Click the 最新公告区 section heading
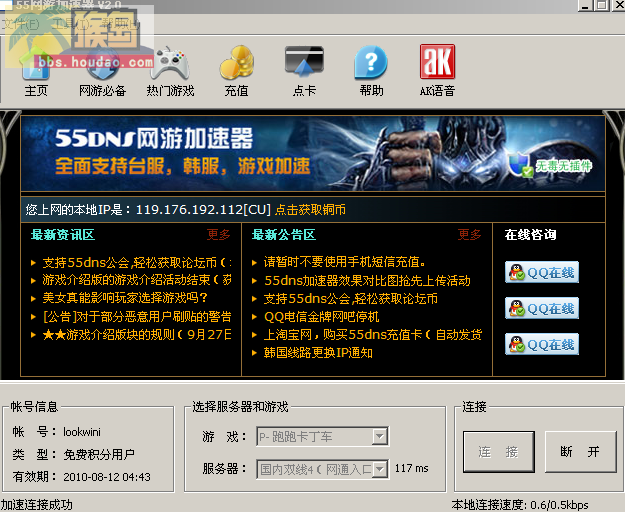 point(284,235)
